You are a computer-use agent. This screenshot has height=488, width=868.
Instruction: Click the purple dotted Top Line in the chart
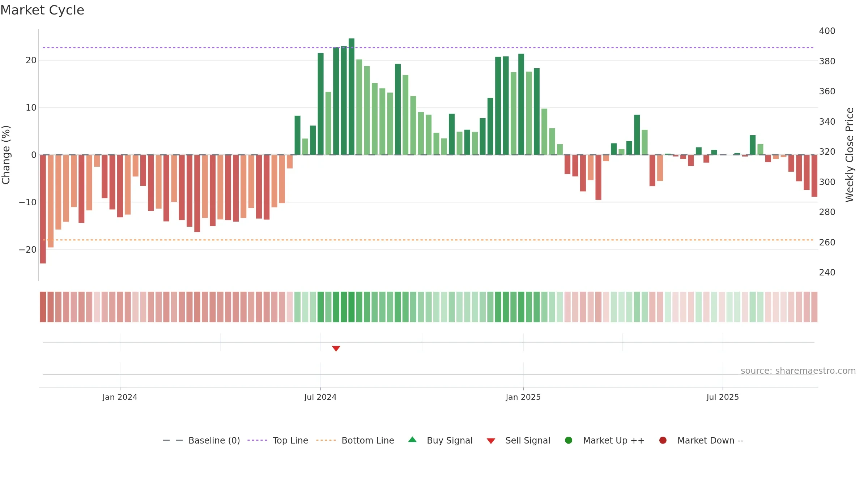tap(428, 47)
